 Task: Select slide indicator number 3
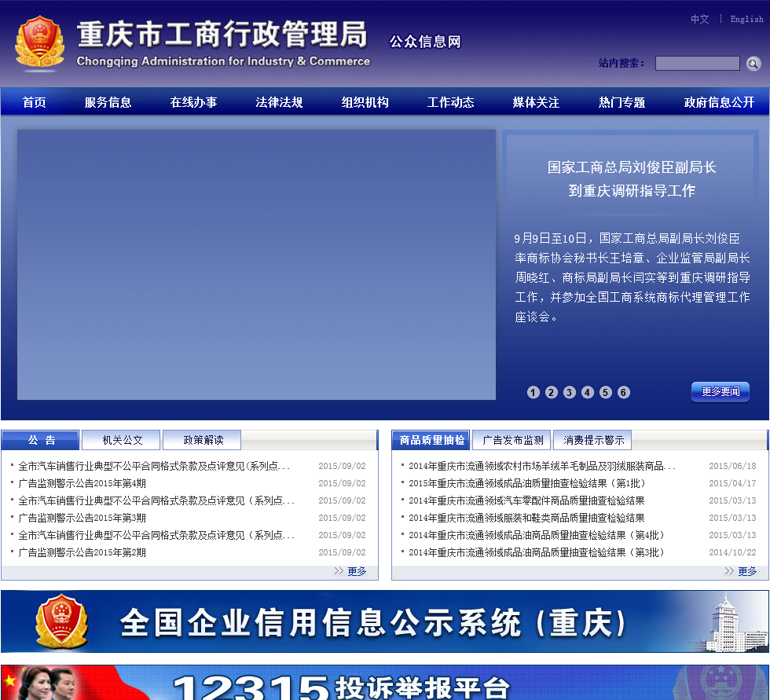pyautogui.click(x=569, y=392)
